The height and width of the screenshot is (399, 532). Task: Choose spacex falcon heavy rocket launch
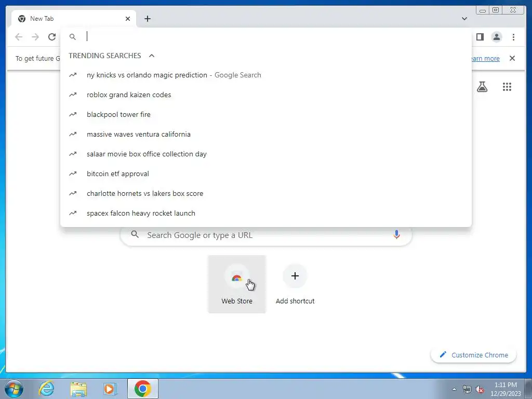pyautogui.click(x=266, y=213)
